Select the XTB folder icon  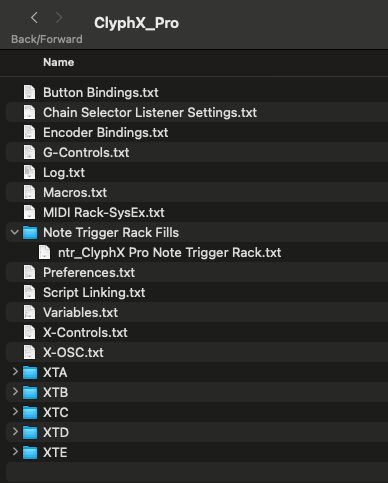(30, 392)
